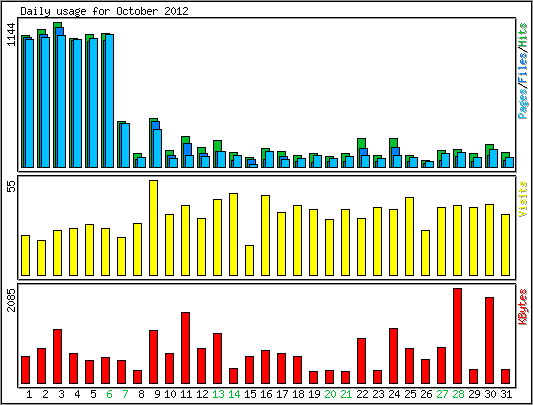Select the red KBytes bar for day 3
533x405 pixels.
[x=57, y=356]
